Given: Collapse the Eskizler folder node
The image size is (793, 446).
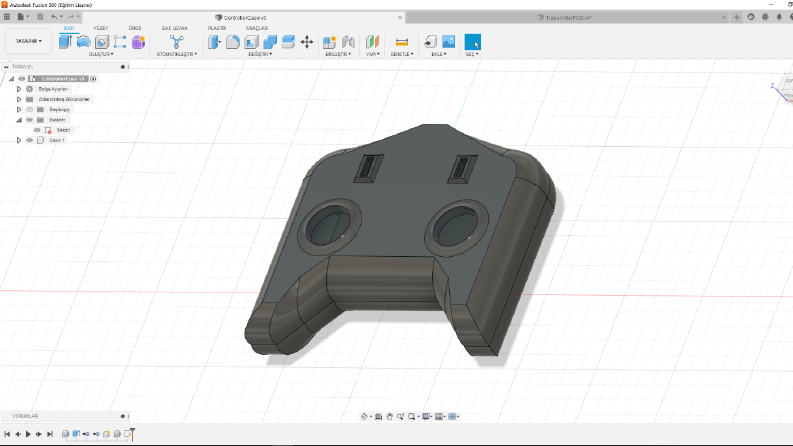Looking at the screenshot, I should (19, 120).
